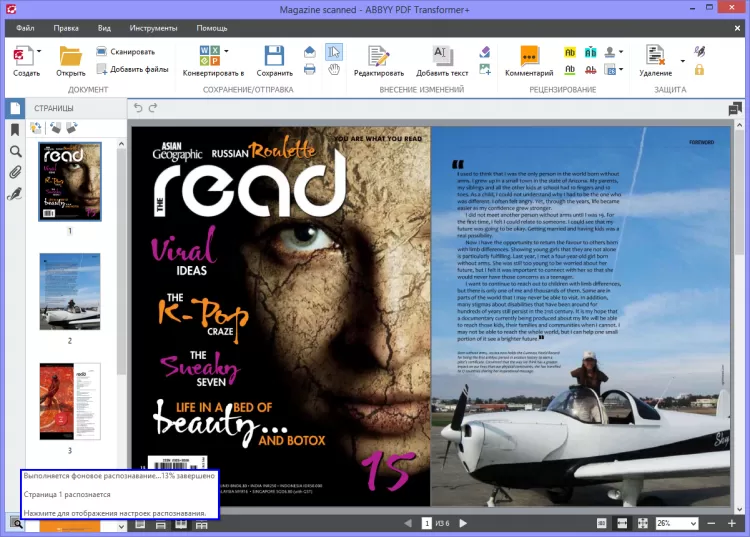Open the Файл menu

click(x=25, y=28)
